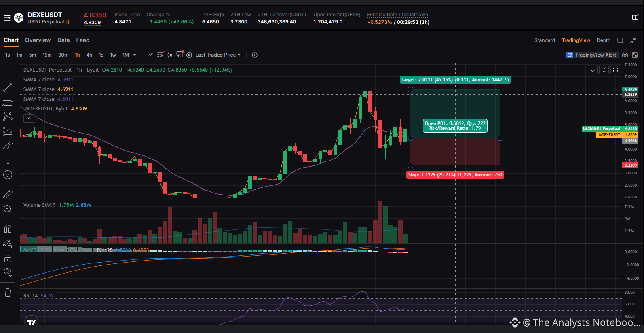
Task: Toggle lock all drawing tools
Action: tap(8, 258)
